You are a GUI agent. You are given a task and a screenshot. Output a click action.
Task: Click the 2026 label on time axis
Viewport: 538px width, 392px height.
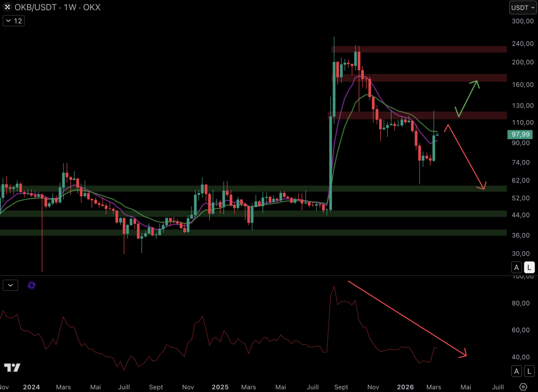[x=405, y=387]
